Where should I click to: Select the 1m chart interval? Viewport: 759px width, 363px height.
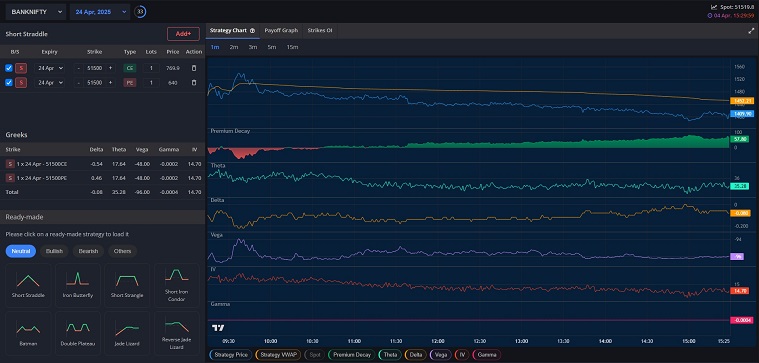[x=215, y=47]
